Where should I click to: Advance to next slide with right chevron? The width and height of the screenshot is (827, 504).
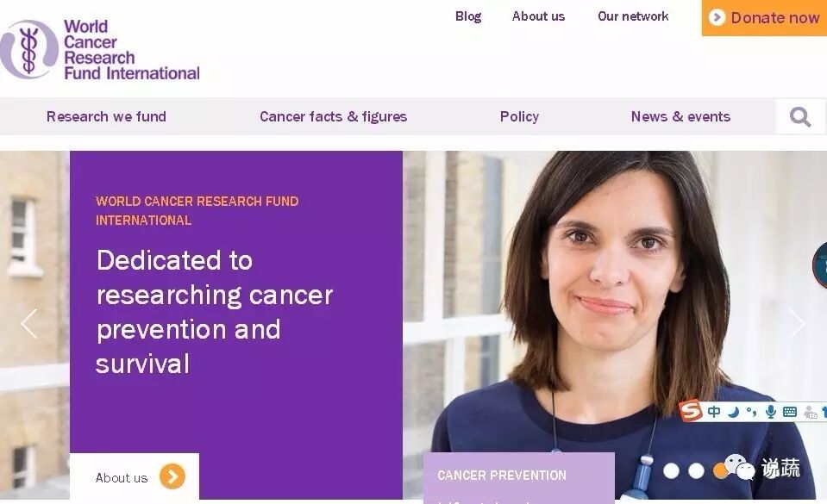[x=797, y=322]
